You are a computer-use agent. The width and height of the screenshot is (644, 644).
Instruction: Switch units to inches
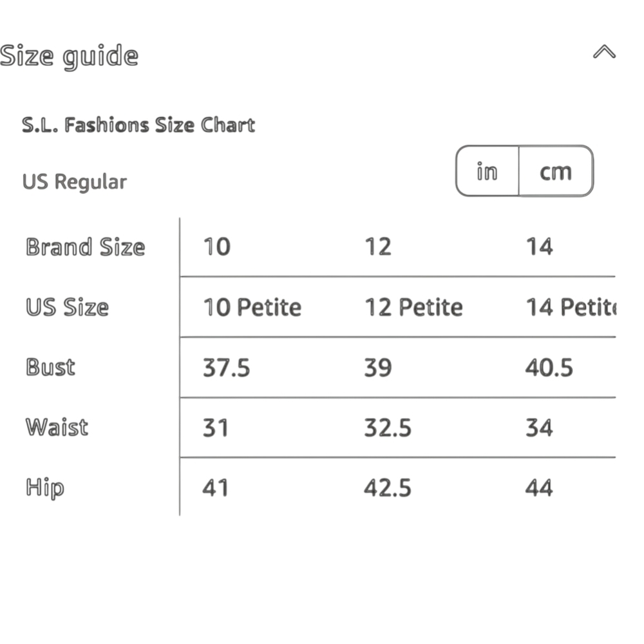tap(487, 171)
